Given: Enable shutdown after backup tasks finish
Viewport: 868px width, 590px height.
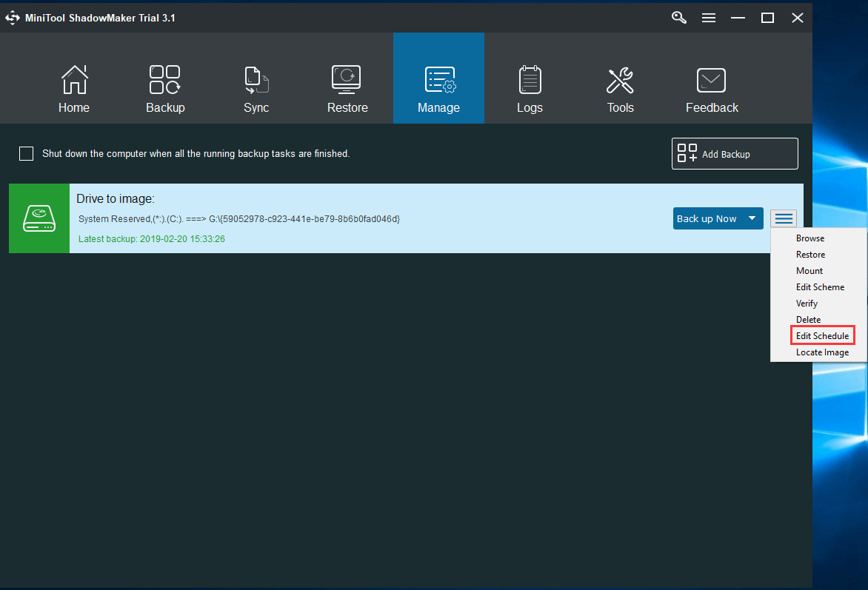Looking at the screenshot, I should 26,153.
